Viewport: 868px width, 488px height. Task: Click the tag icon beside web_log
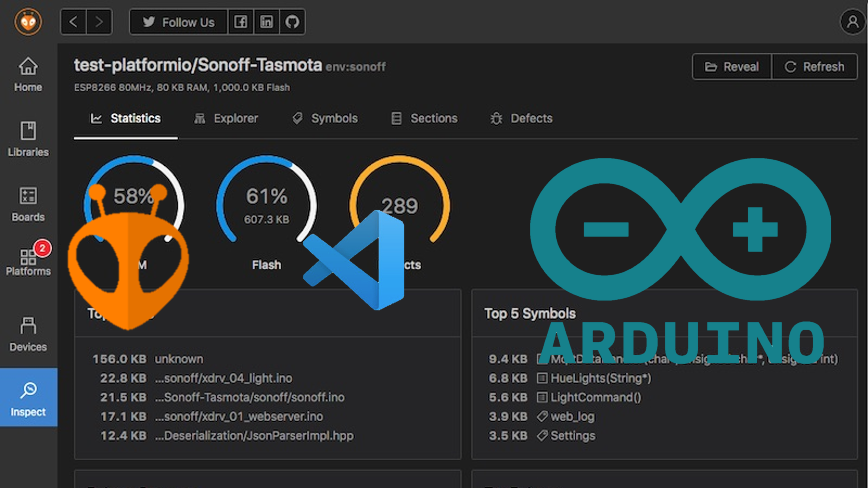[x=542, y=417]
